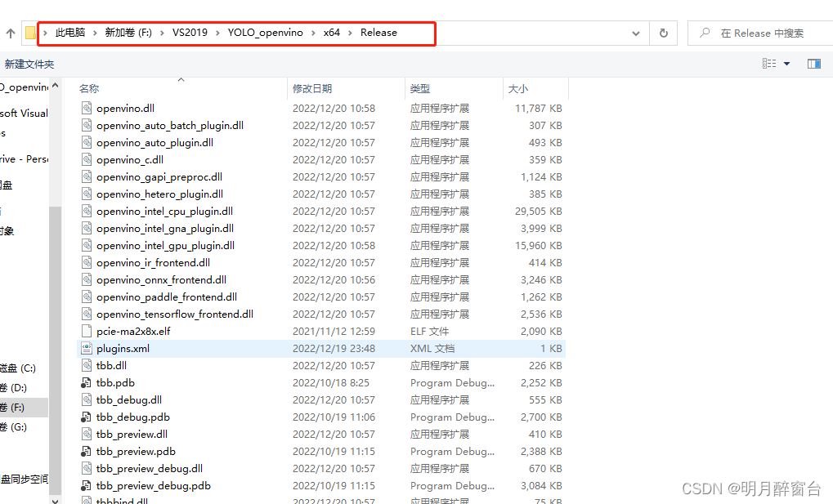Viewport: 833px width, 504px height.
Task: Select the pcie-ma2x8x.elf file icon
Action: (87, 331)
